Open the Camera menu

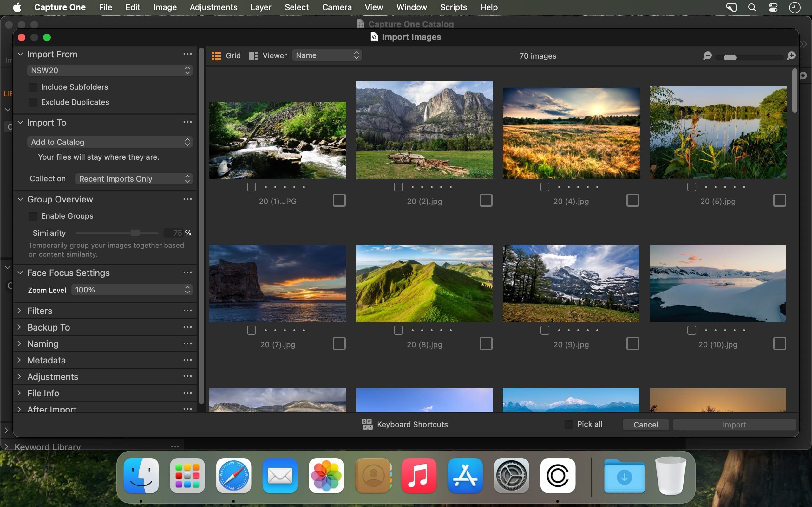pos(337,7)
